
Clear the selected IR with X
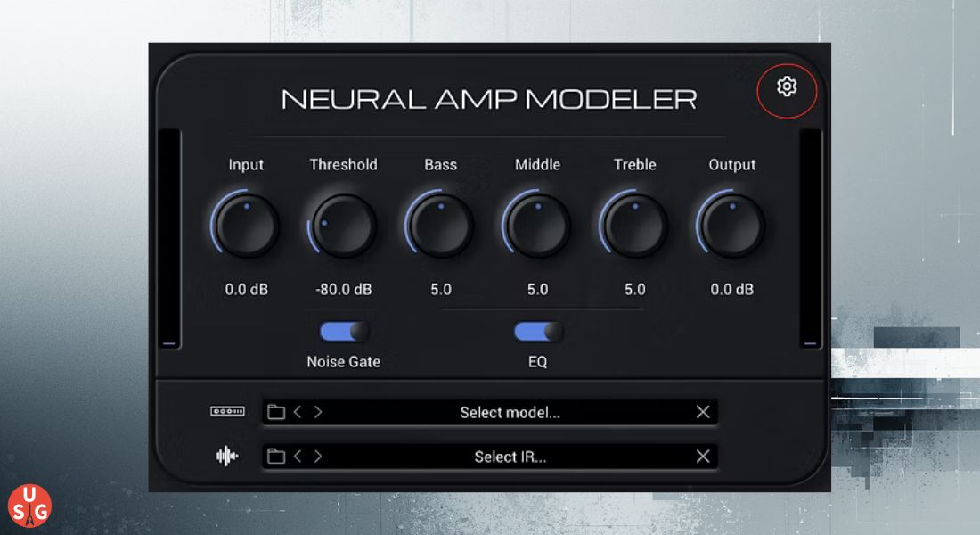coord(703,457)
